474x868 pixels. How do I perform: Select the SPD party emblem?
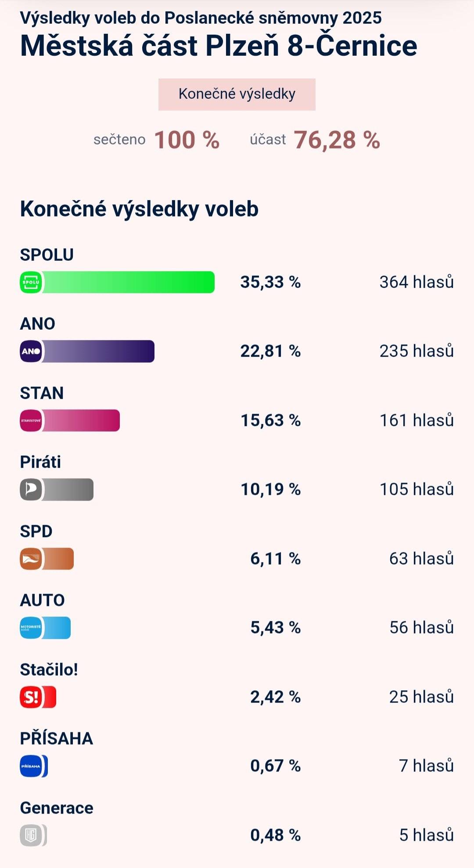[31, 559]
